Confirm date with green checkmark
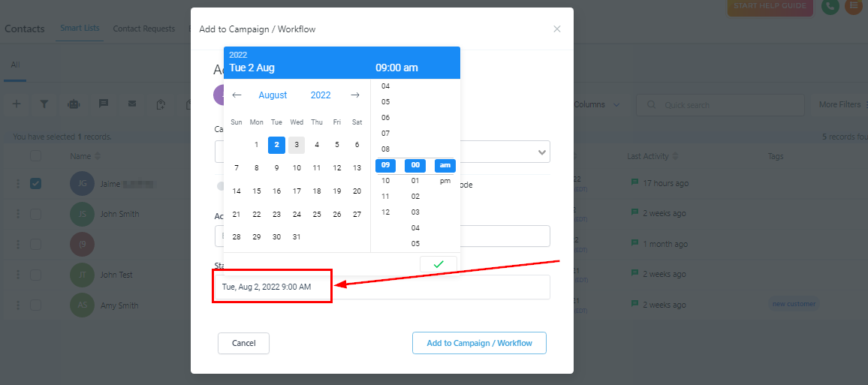Viewport: 868px width, 385px height. point(439,264)
